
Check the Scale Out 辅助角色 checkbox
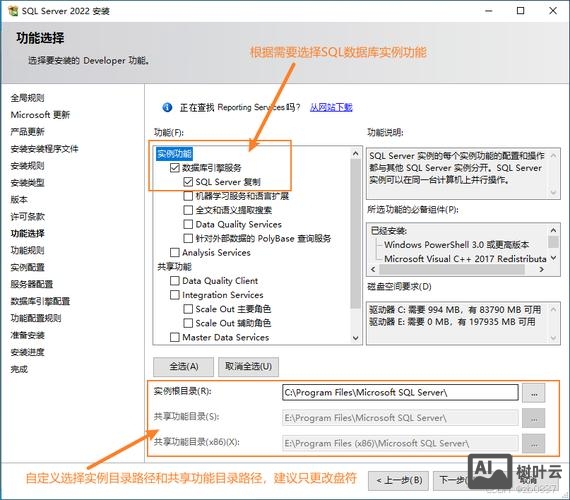(x=188, y=323)
